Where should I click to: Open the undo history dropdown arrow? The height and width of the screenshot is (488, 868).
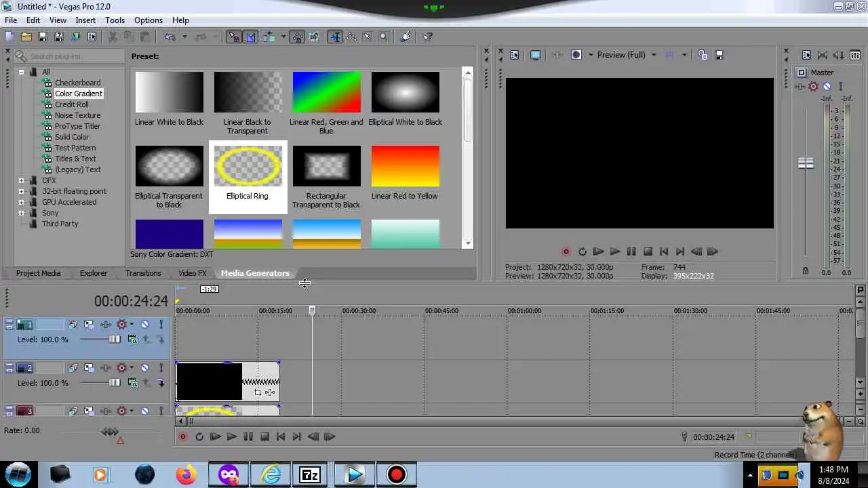[184, 37]
